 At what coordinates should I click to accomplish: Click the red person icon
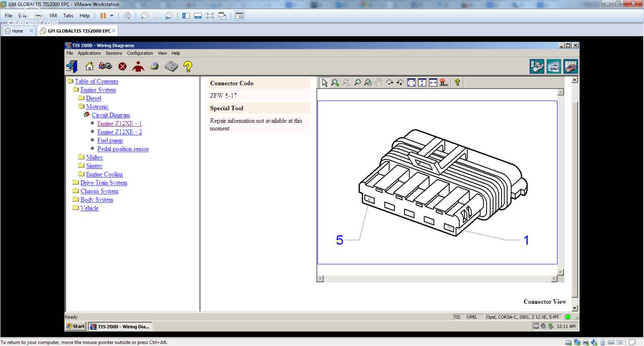pyautogui.click(x=138, y=66)
